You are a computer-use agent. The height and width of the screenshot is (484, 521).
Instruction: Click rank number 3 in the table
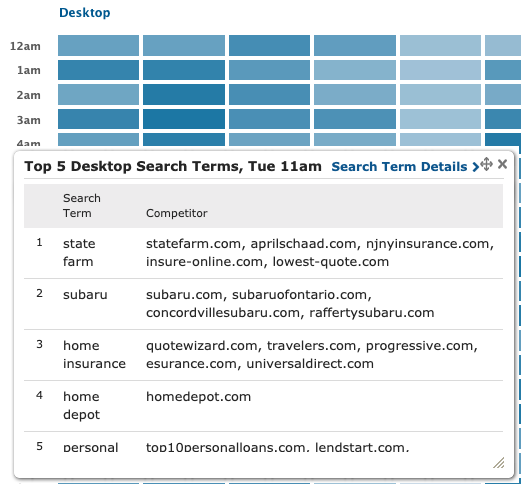39,344
